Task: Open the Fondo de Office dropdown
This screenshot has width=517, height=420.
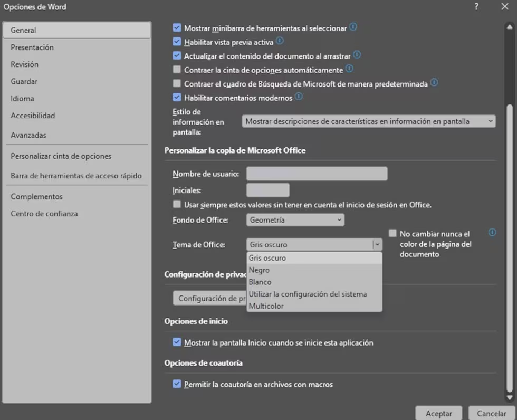Action: (295, 220)
